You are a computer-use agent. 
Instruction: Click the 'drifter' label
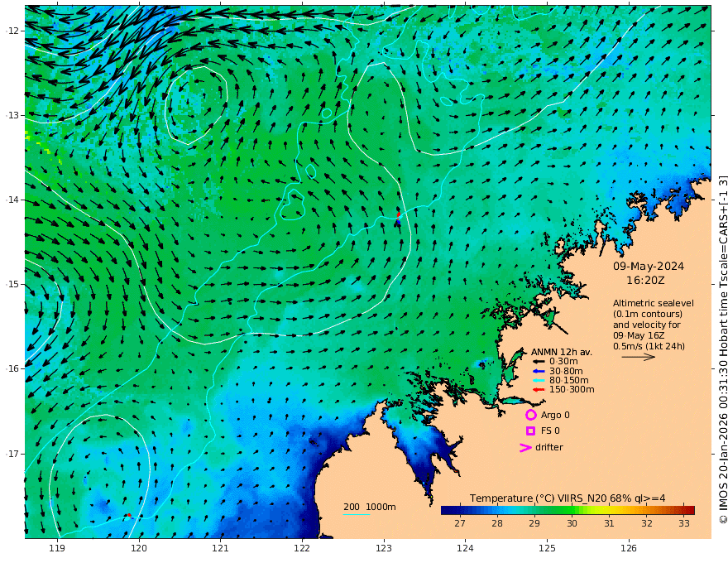pyautogui.click(x=549, y=447)
